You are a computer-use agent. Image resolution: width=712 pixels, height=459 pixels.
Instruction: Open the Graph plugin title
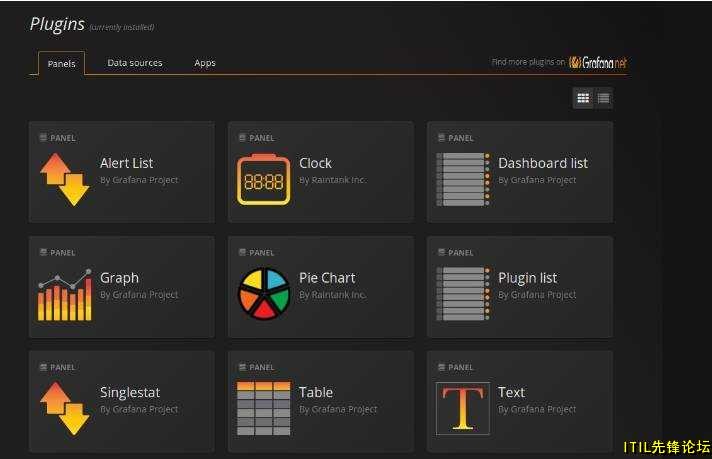[x=119, y=278]
